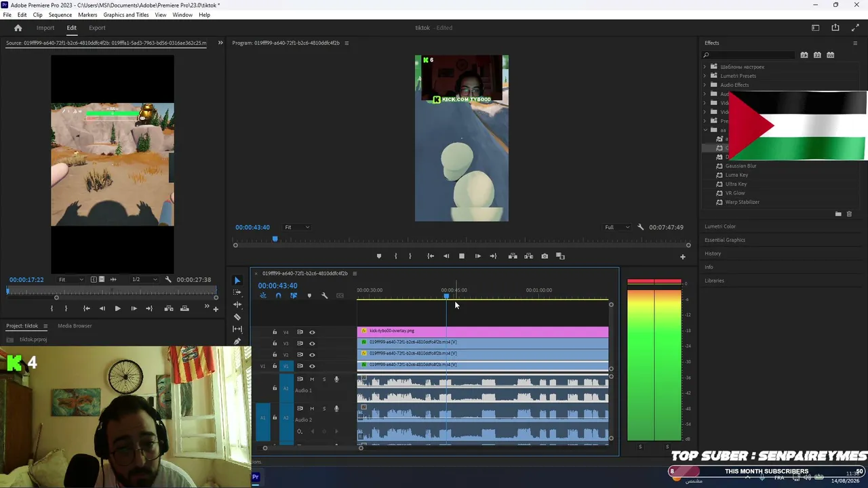Viewport: 868px width, 488px height.
Task: Go to Out point in Program monitor
Action: click(x=493, y=256)
